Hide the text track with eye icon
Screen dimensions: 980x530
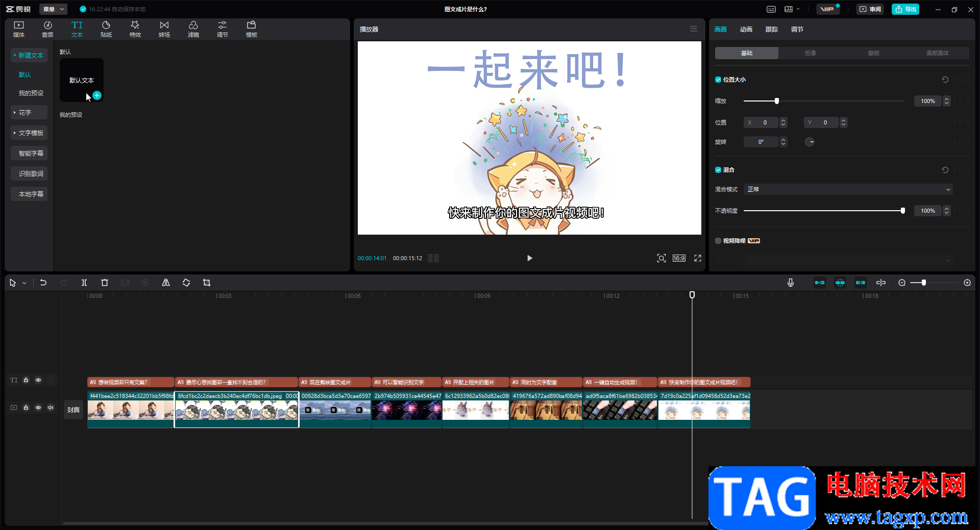coord(38,380)
